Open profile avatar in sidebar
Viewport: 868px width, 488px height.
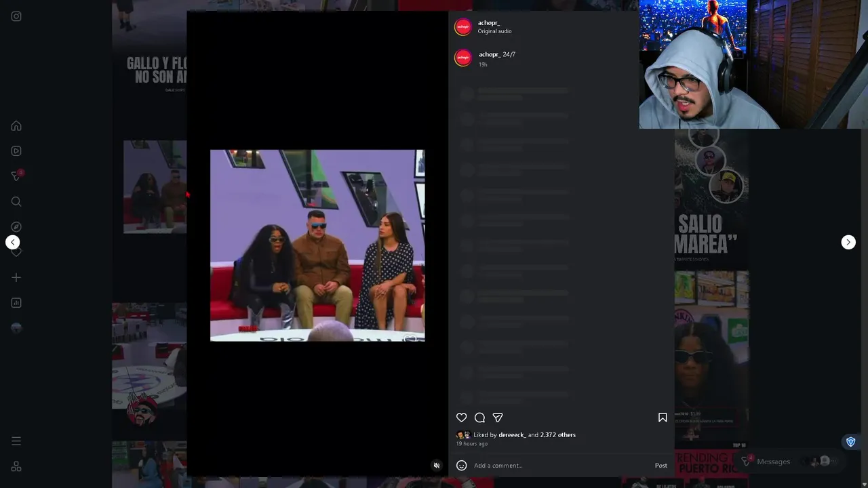tap(16, 328)
